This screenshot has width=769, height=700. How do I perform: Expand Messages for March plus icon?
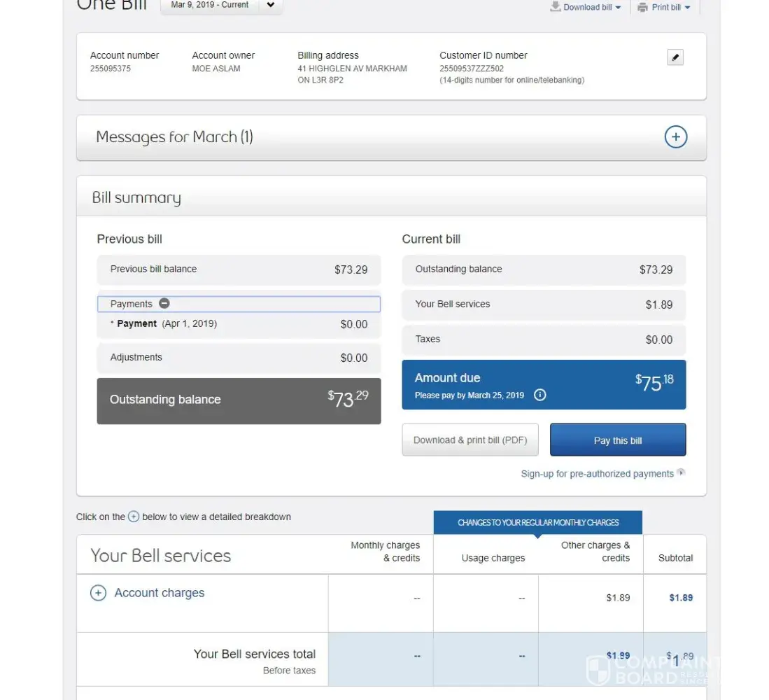pos(675,137)
